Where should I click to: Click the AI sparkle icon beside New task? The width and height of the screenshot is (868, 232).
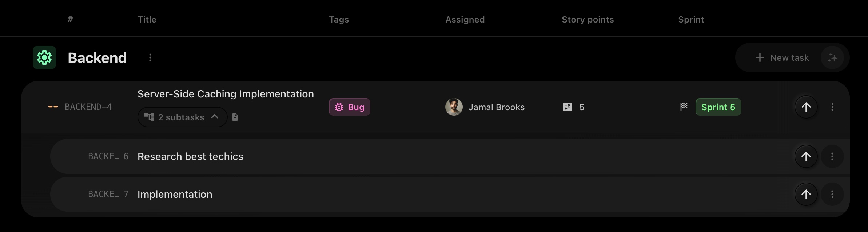pyautogui.click(x=832, y=57)
